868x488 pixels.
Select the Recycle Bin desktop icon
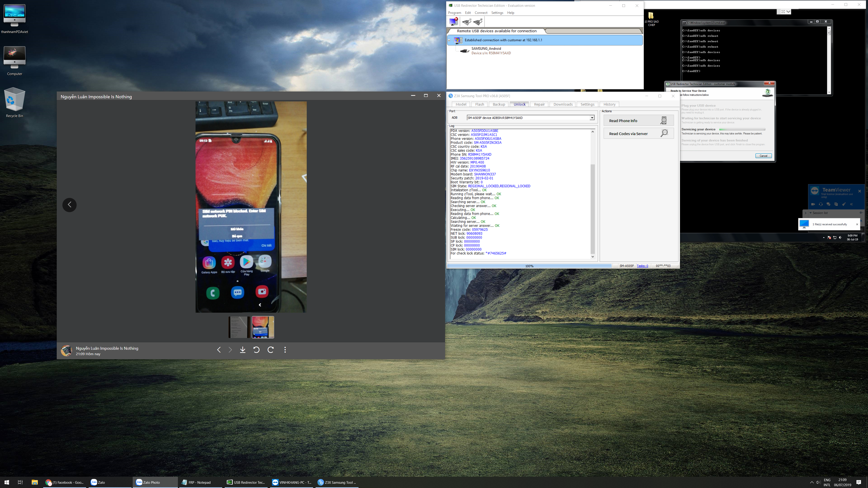tap(14, 103)
